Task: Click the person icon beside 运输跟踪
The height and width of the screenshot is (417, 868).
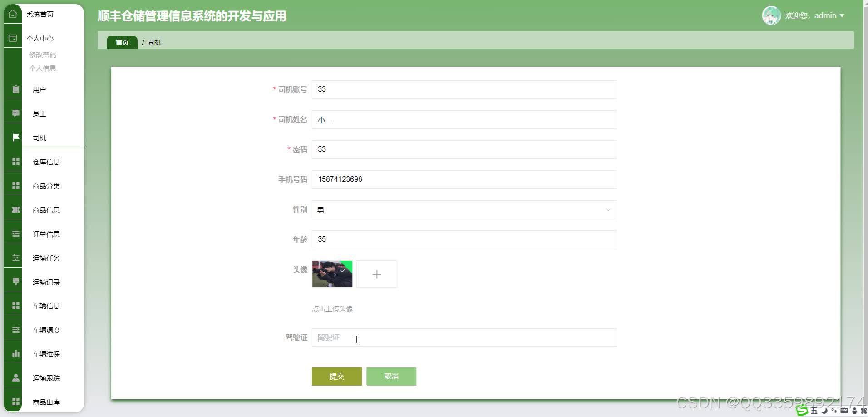Action: pyautogui.click(x=15, y=378)
